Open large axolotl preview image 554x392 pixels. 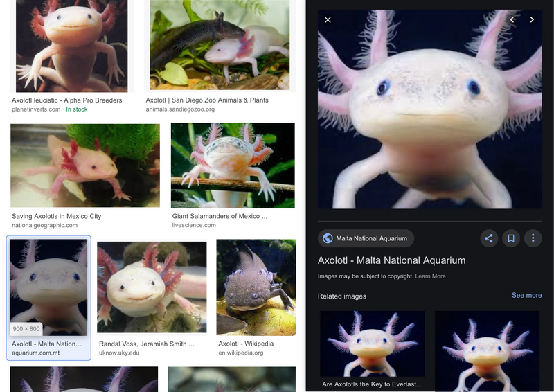pos(429,109)
